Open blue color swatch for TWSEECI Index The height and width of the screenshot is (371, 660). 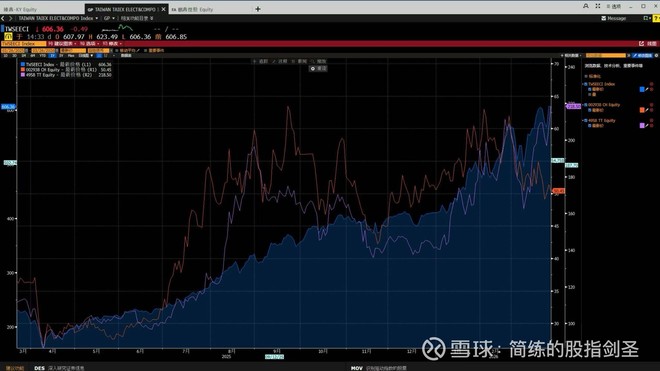click(x=642, y=89)
